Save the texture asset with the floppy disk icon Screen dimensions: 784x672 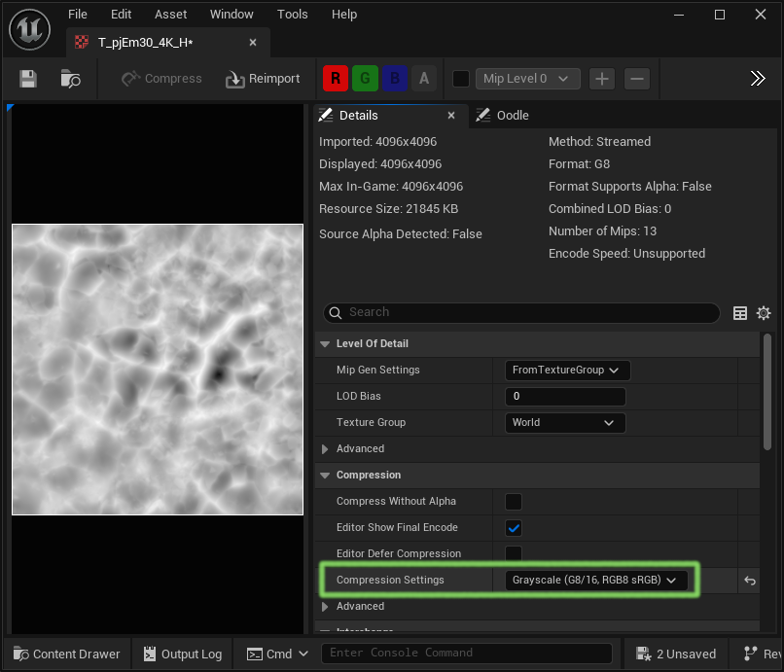click(28, 79)
